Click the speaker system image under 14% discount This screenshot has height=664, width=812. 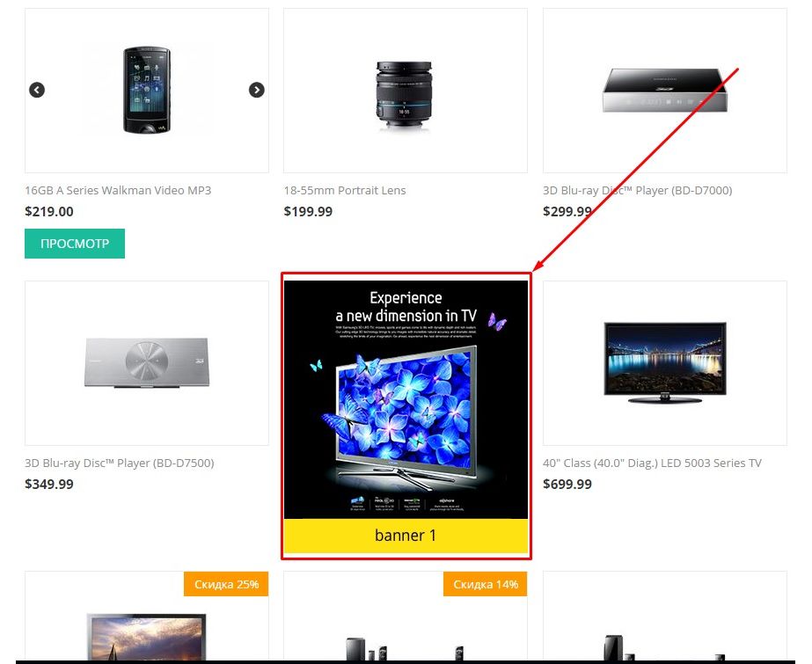point(406,648)
